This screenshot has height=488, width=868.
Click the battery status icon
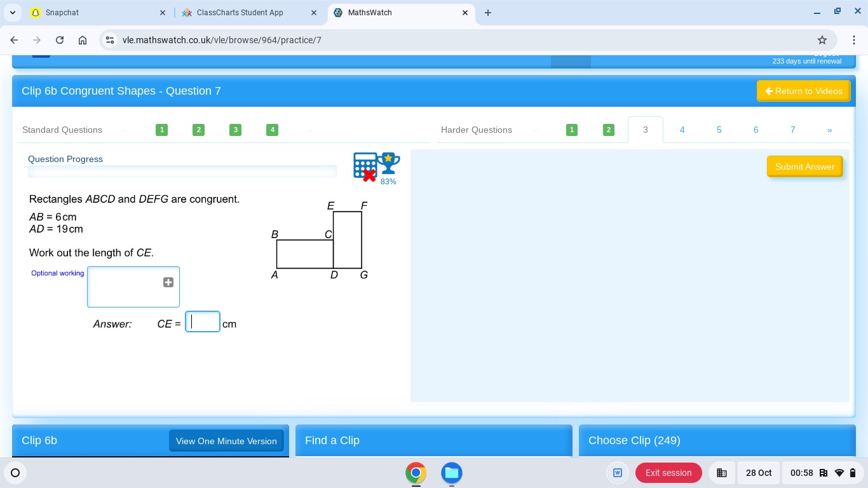click(x=853, y=473)
